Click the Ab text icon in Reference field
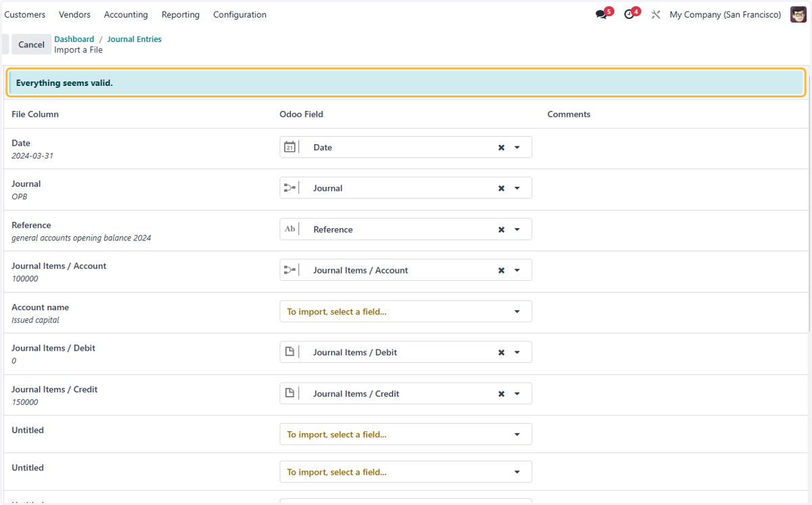 (290, 229)
